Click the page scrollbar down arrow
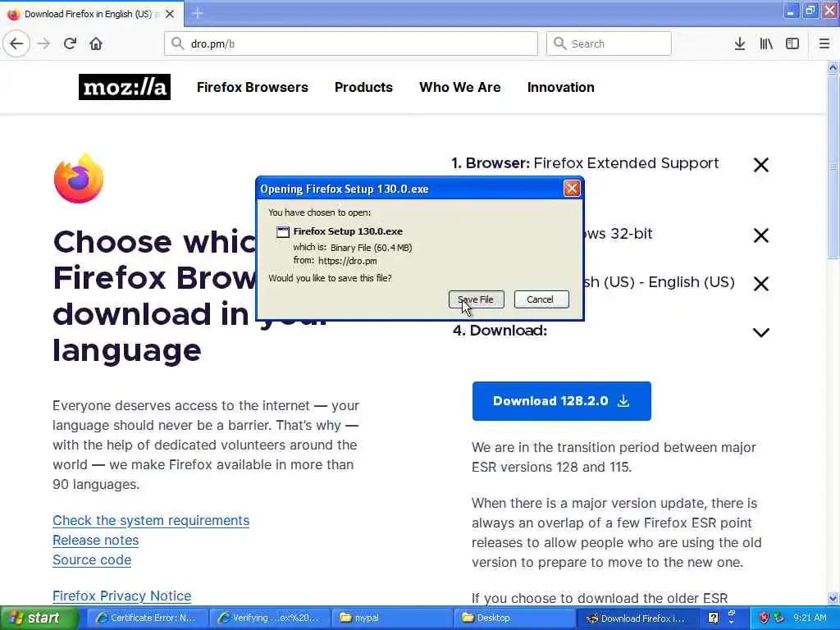Screen dimensions: 840x630 pos(833,598)
